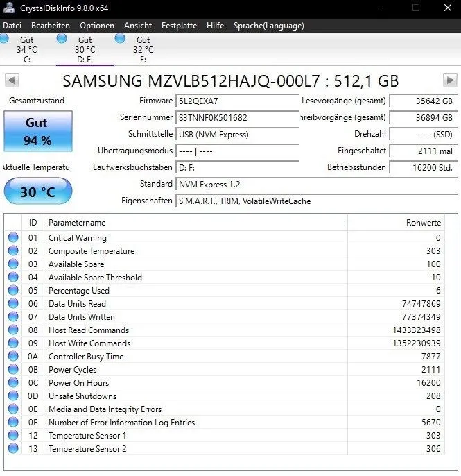The width and height of the screenshot is (461, 476).
Task: Go to previous disk with left arrow
Action: pyautogui.click(x=12, y=80)
